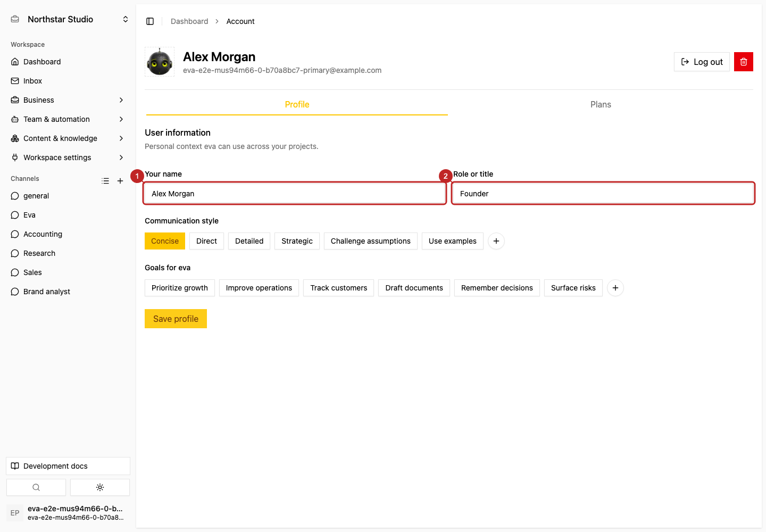Open the channels list view icon

point(105,181)
